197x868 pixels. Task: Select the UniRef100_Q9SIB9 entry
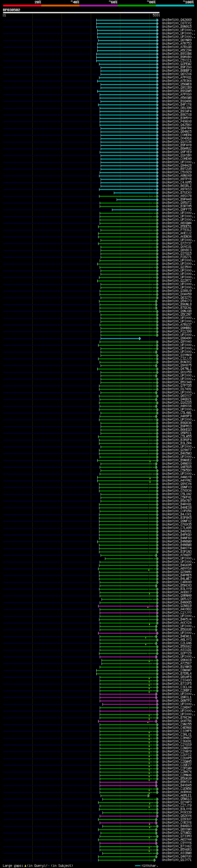coord(177,88)
